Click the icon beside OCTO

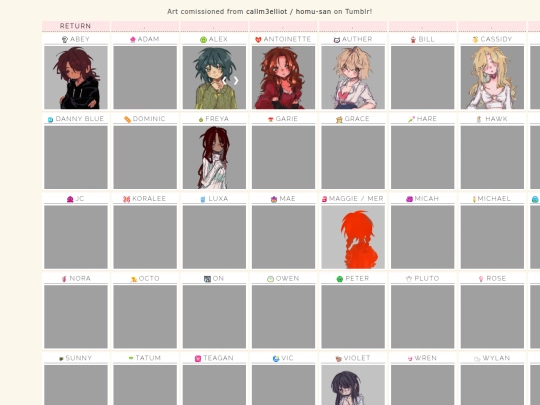pyautogui.click(x=134, y=279)
